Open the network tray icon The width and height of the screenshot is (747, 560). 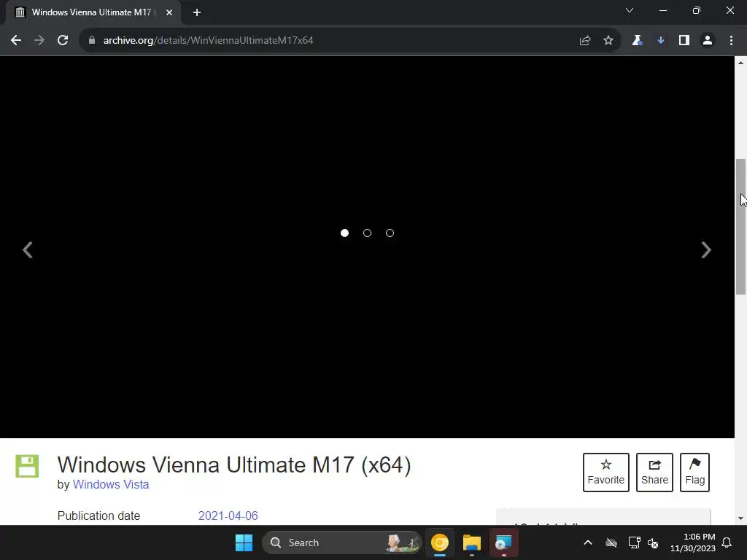(x=634, y=542)
